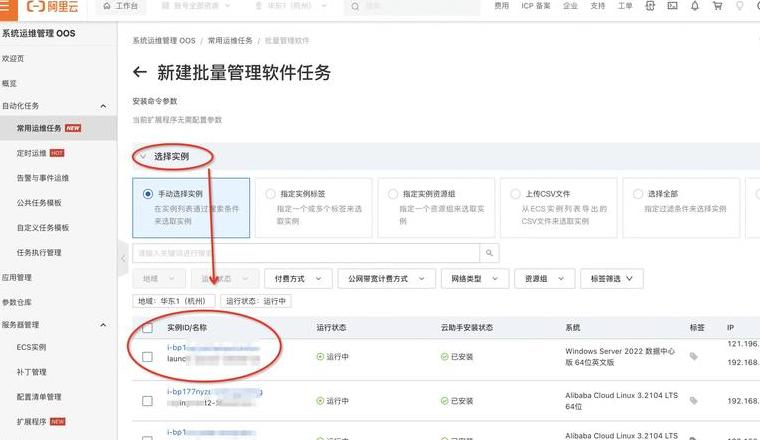
Task: Collapse the sidebar with its handle
Action: [x=123, y=258]
